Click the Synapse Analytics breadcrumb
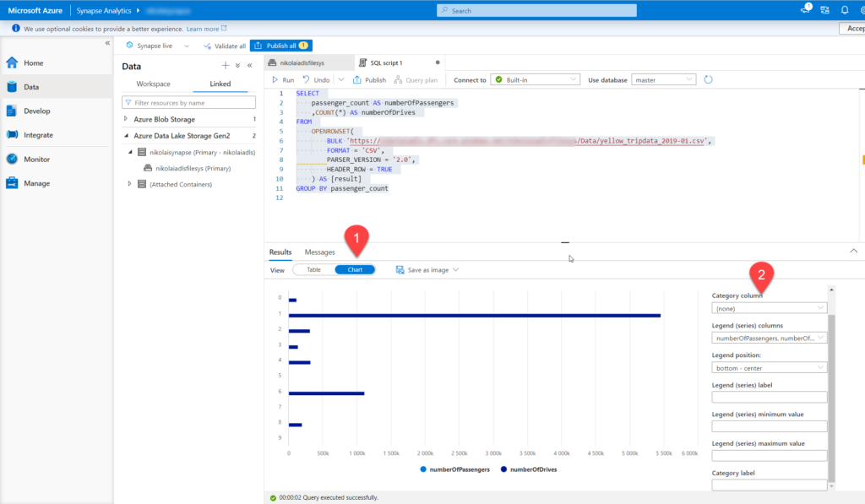Screen dimensions: 865x504 [x=104, y=10]
